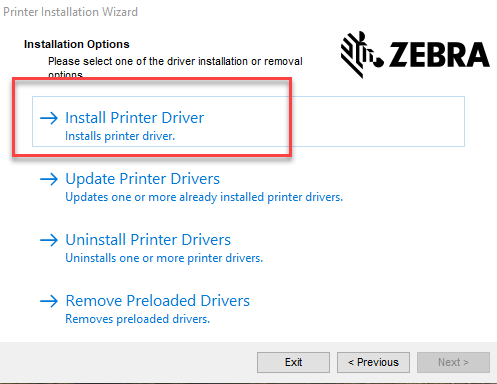Exit the installation wizard
The height and width of the screenshot is (384, 497).
(293, 362)
